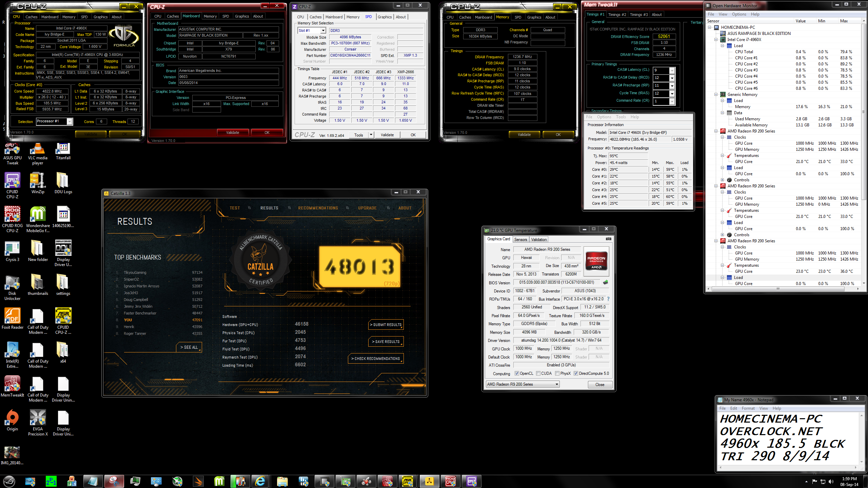Open Windows Explorer folder on taskbar
868x488 pixels.
282,481
